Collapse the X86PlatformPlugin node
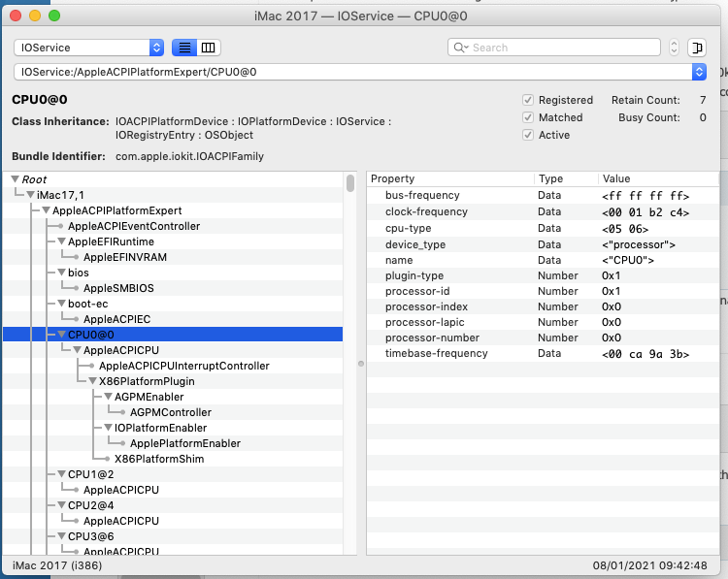 click(x=92, y=381)
